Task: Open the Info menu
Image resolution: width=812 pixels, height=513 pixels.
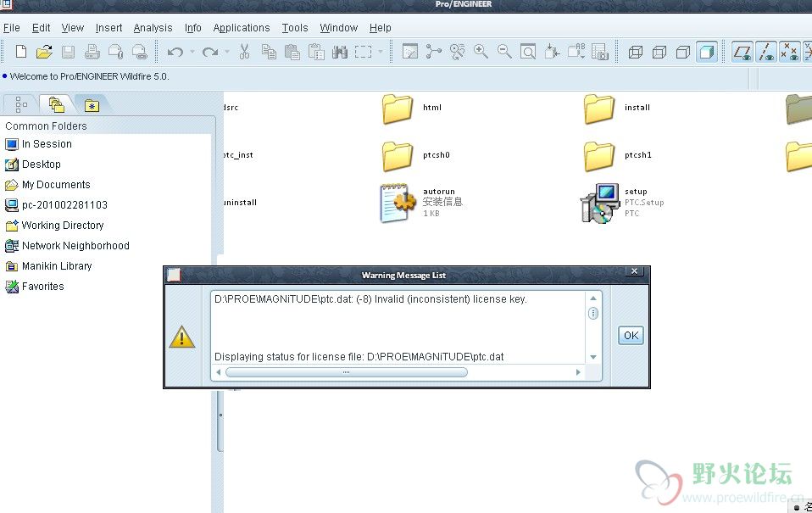Action: (192, 28)
